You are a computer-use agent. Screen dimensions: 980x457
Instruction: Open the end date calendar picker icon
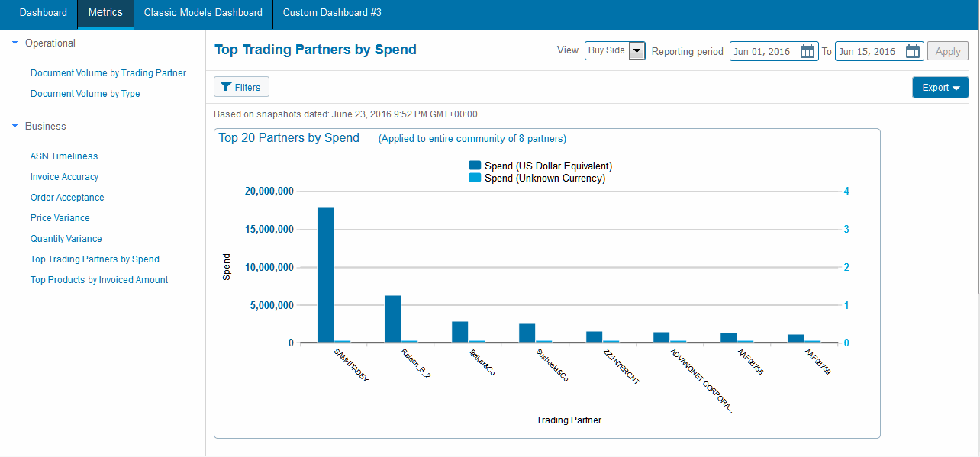(913, 52)
